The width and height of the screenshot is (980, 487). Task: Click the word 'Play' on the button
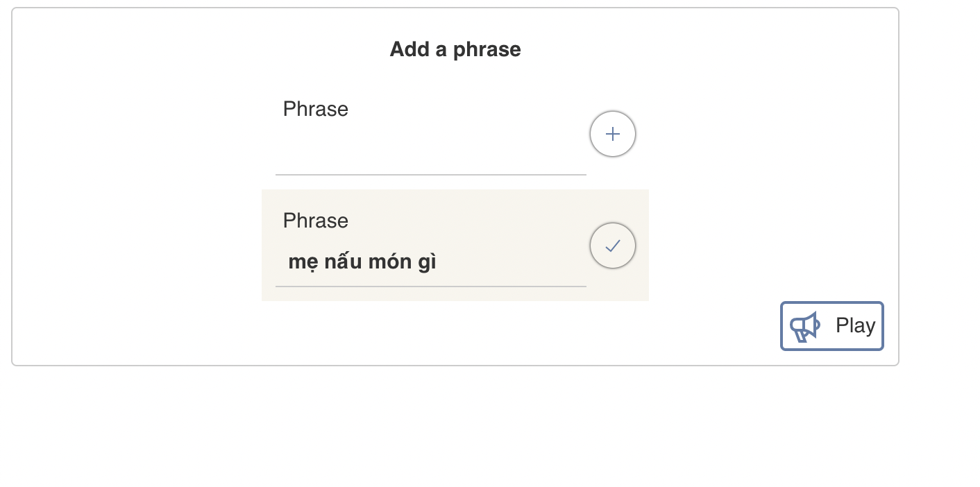(855, 325)
